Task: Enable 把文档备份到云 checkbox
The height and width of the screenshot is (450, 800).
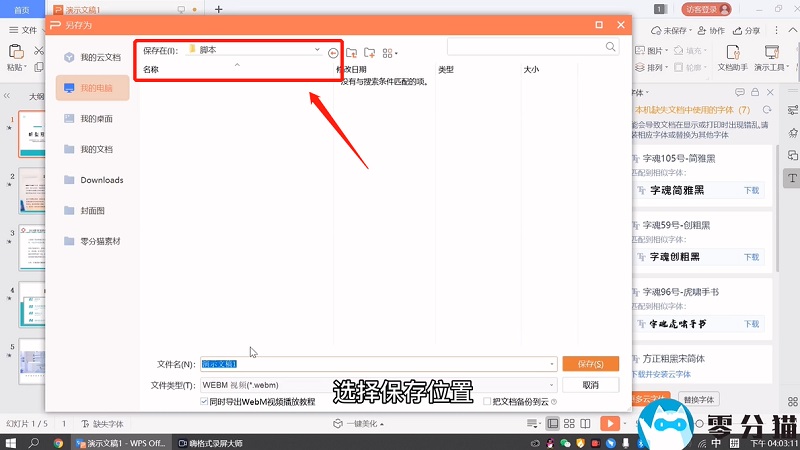Action: [486, 401]
